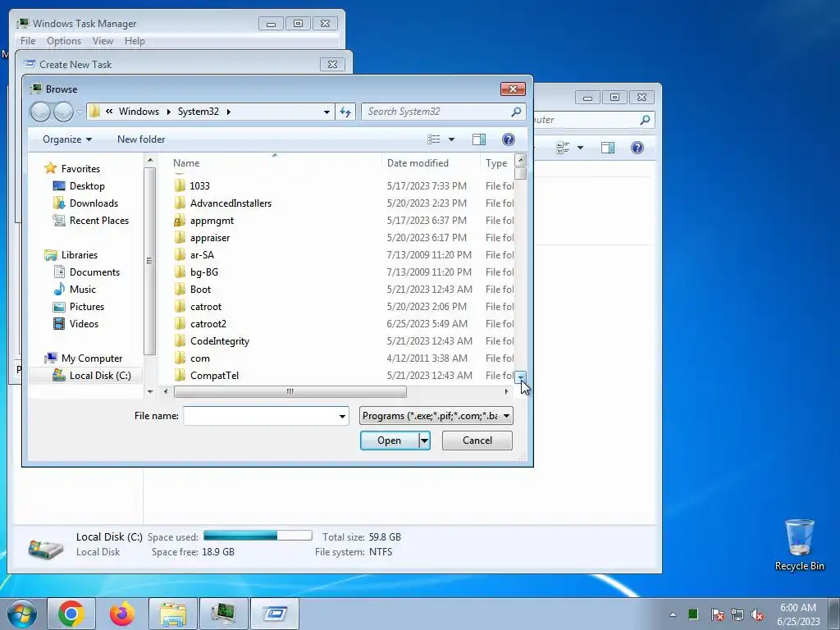
Task: Click the file list vertical scrollbar down arrow
Action: coord(520,377)
